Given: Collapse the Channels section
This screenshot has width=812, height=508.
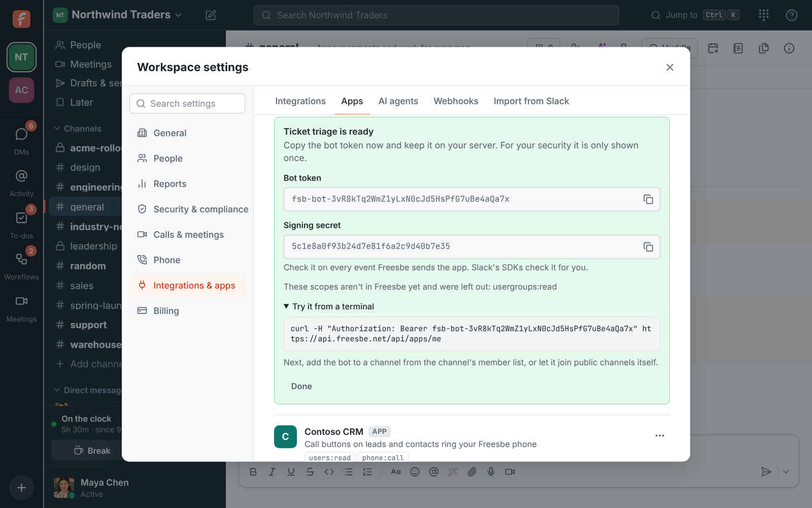Looking at the screenshot, I should coord(78,129).
